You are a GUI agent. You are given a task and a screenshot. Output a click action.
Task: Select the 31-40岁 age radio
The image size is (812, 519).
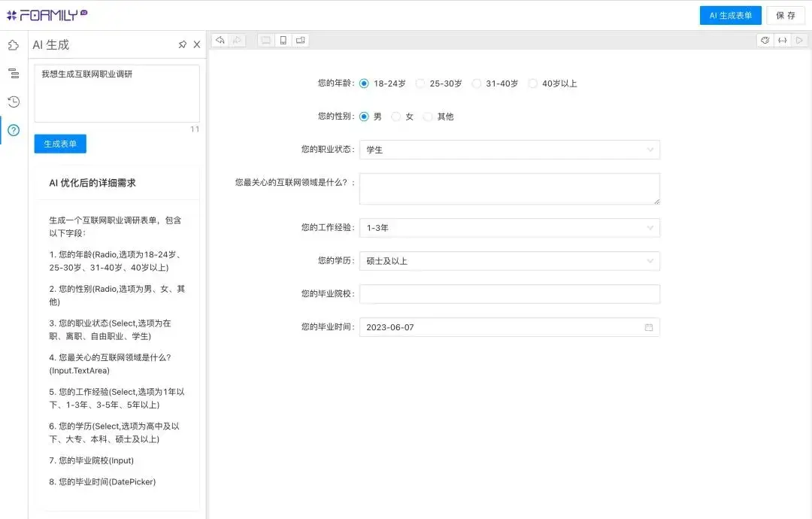[x=476, y=83]
